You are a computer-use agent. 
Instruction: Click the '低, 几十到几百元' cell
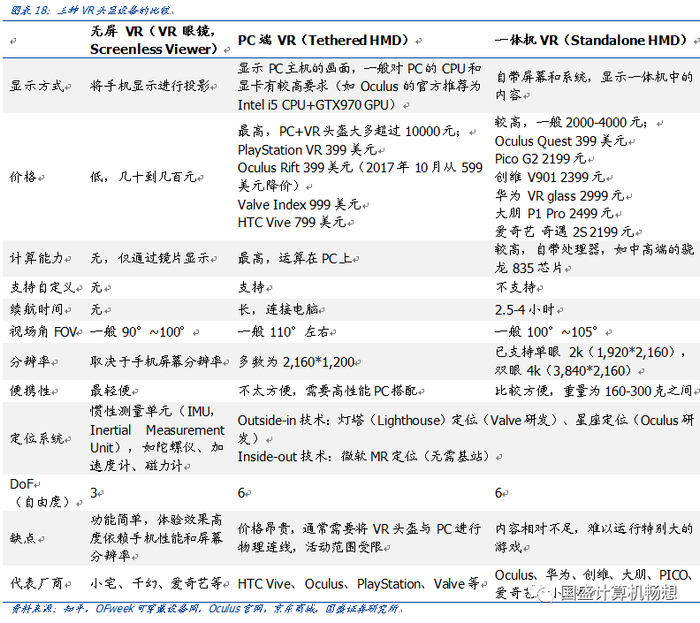point(143,177)
